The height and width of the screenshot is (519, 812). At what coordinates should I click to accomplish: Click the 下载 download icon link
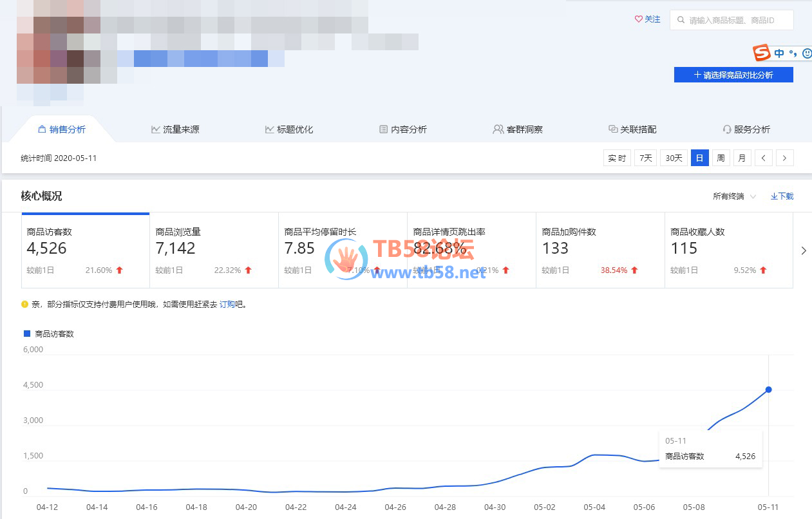[782, 196]
